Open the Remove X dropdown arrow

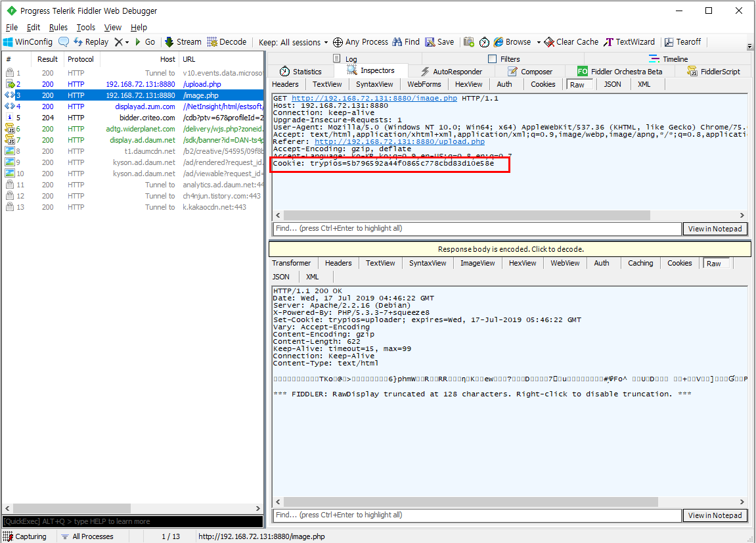(127, 43)
